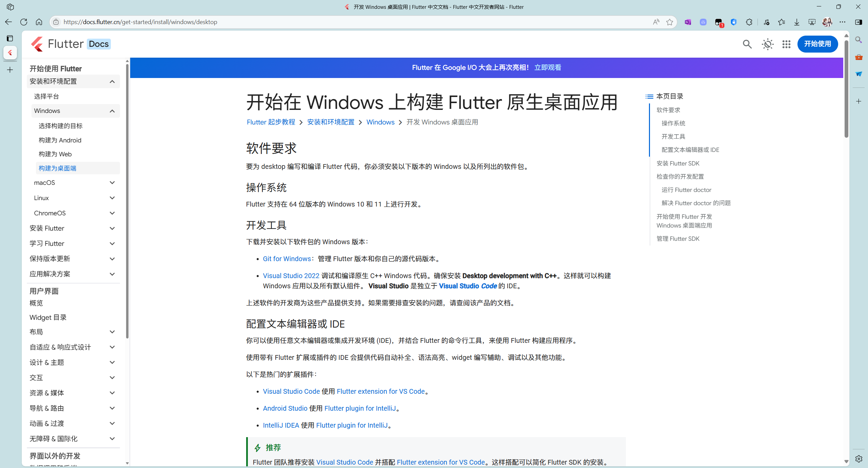Select 构建为 Android nav item
The width and height of the screenshot is (868, 468).
pyautogui.click(x=60, y=140)
